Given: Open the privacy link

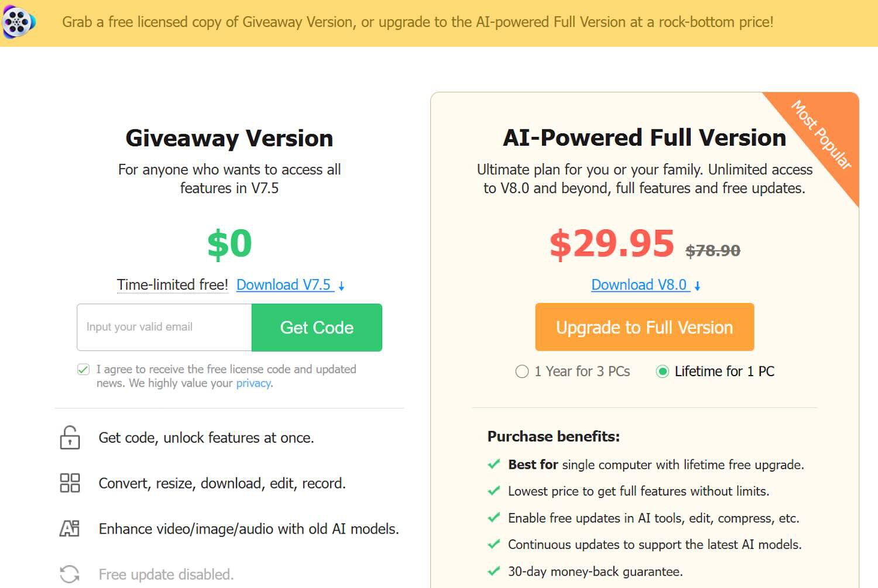Looking at the screenshot, I should pyautogui.click(x=253, y=383).
